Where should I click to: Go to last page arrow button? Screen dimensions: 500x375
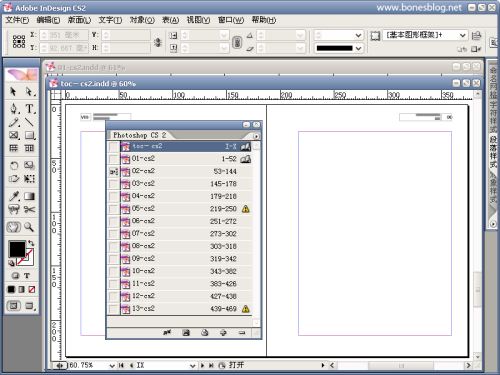(211, 366)
